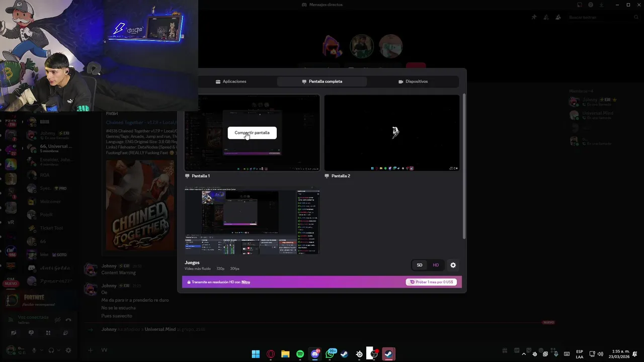This screenshot has height=362, width=644.
Task: Select the Pantalla 2 preview thumbnail
Action: pyautogui.click(x=392, y=133)
